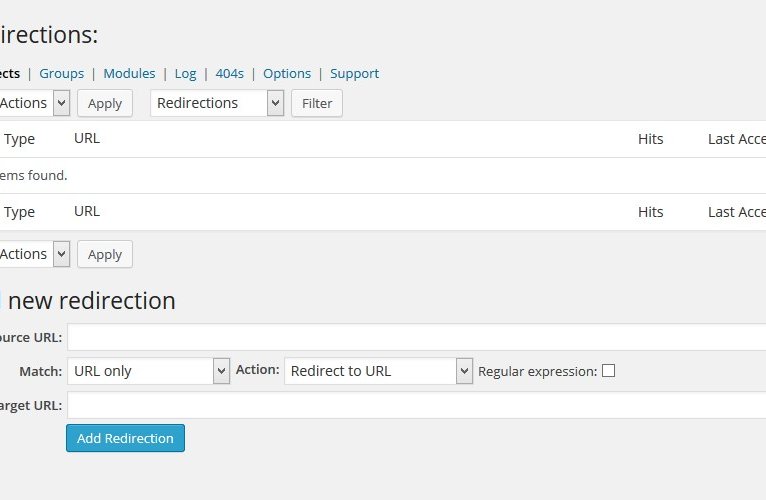Open the Action 'Redirect to URL' dropdown
Image resolution: width=766 pixels, height=500 pixels.
tap(378, 371)
